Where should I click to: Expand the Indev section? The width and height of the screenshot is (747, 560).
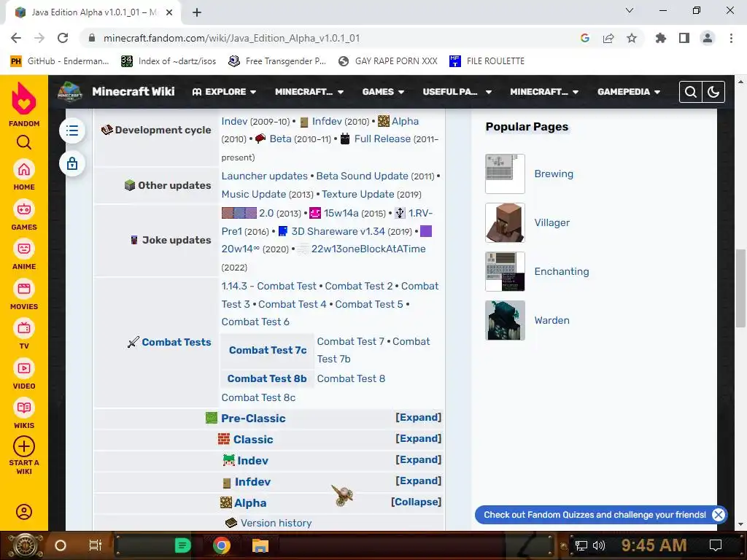[x=418, y=460]
